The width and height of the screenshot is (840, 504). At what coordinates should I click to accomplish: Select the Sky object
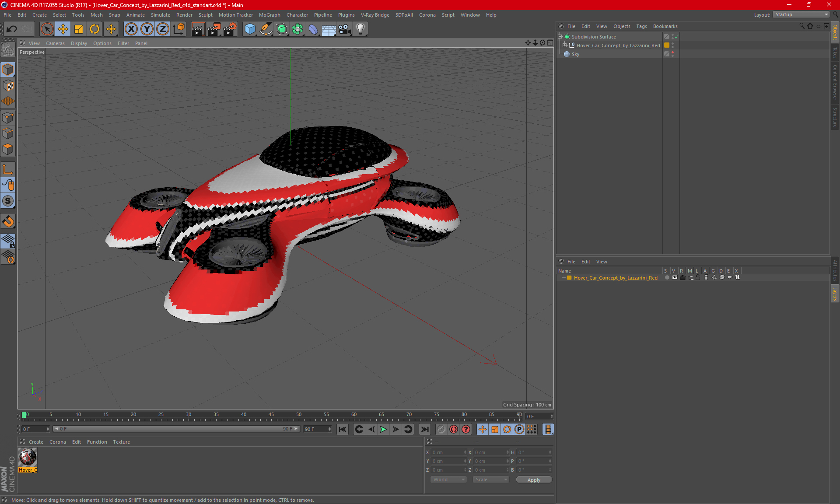[575, 54]
